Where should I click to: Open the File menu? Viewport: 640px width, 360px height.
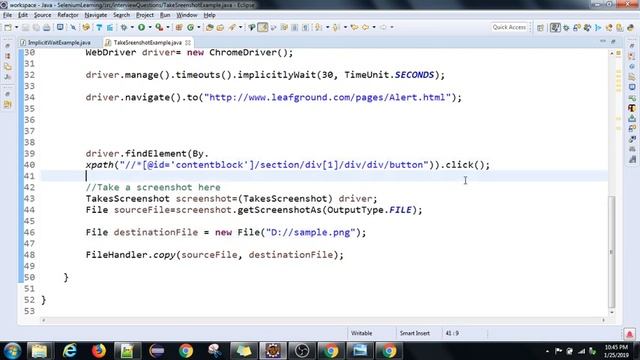[7, 15]
